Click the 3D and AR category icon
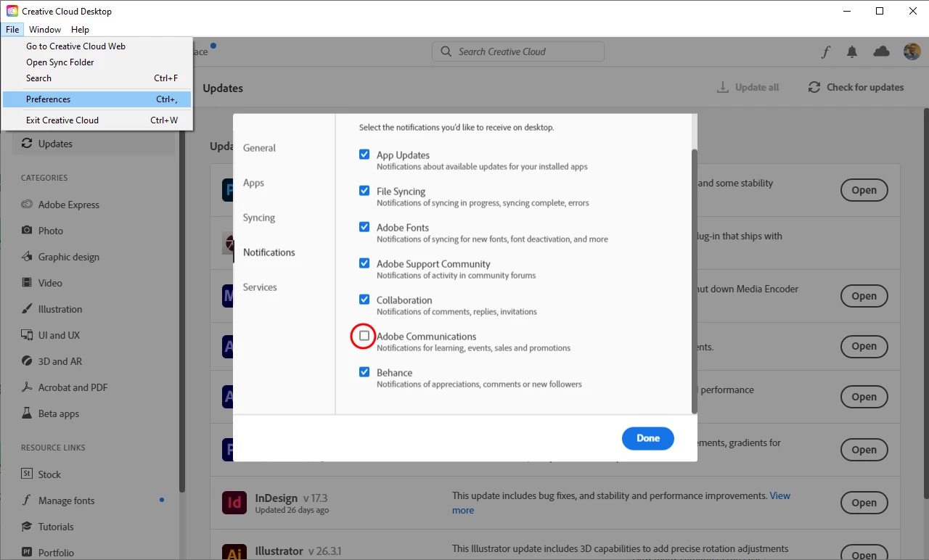929x560 pixels. click(x=27, y=361)
